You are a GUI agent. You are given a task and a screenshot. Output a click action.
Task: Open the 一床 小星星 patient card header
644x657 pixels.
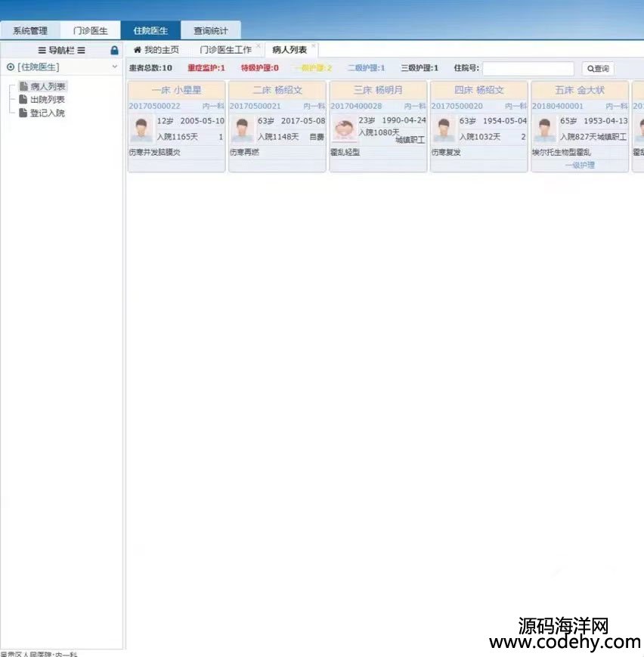coord(176,90)
